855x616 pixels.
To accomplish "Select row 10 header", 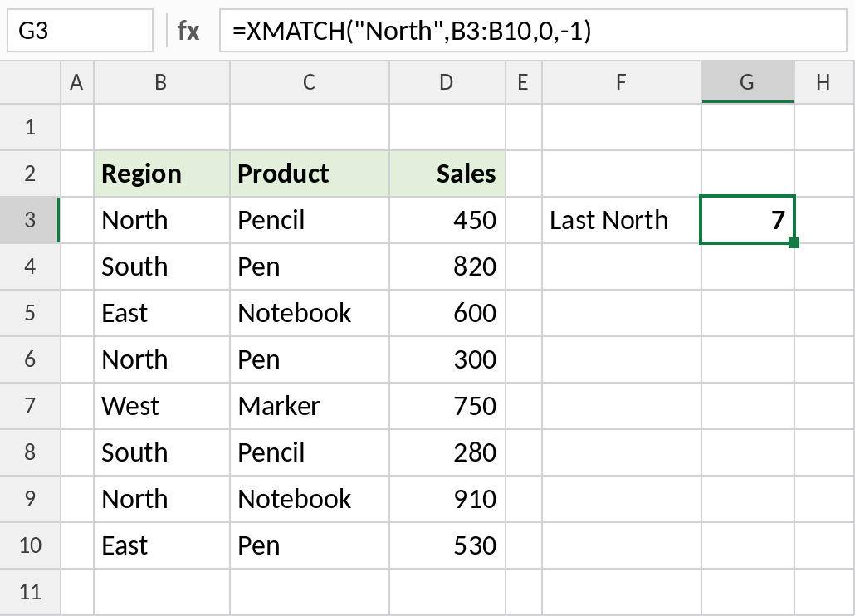I will coord(30,545).
